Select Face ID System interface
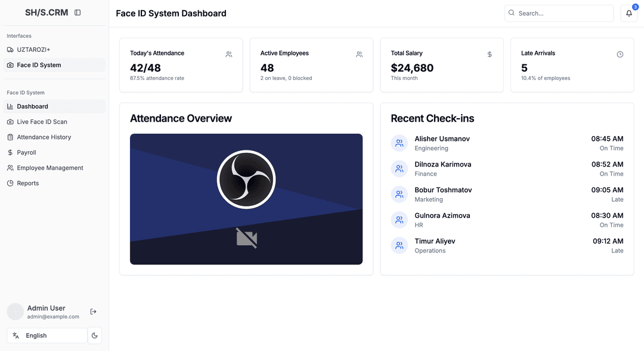The image size is (644, 351). click(39, 65)
